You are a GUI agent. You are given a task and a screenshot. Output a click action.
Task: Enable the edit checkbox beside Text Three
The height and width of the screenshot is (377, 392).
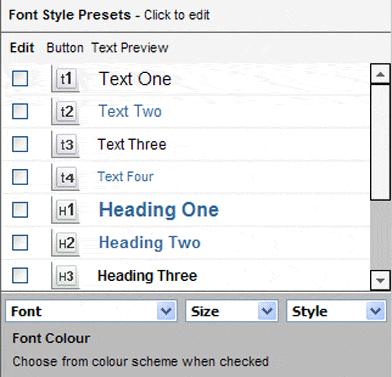pyautogui.click(x=20, y=144)
